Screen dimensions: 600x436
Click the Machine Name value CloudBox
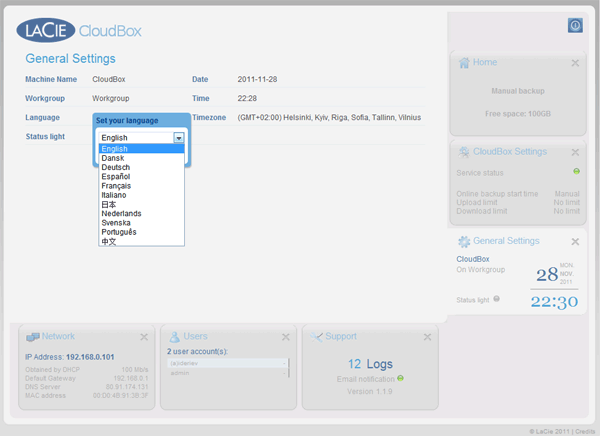click(109, 79)
